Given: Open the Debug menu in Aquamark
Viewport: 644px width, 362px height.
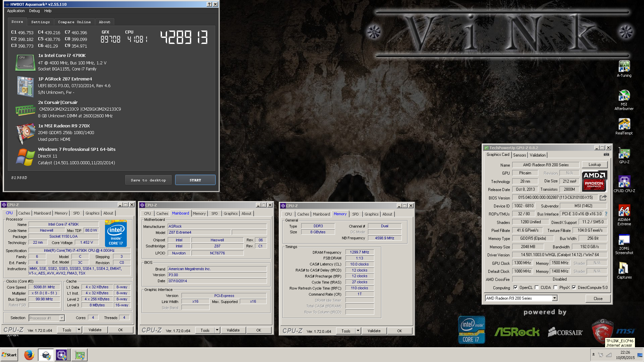Looking at the screenshot, I should pyautogui.click(x=34, y=11).
